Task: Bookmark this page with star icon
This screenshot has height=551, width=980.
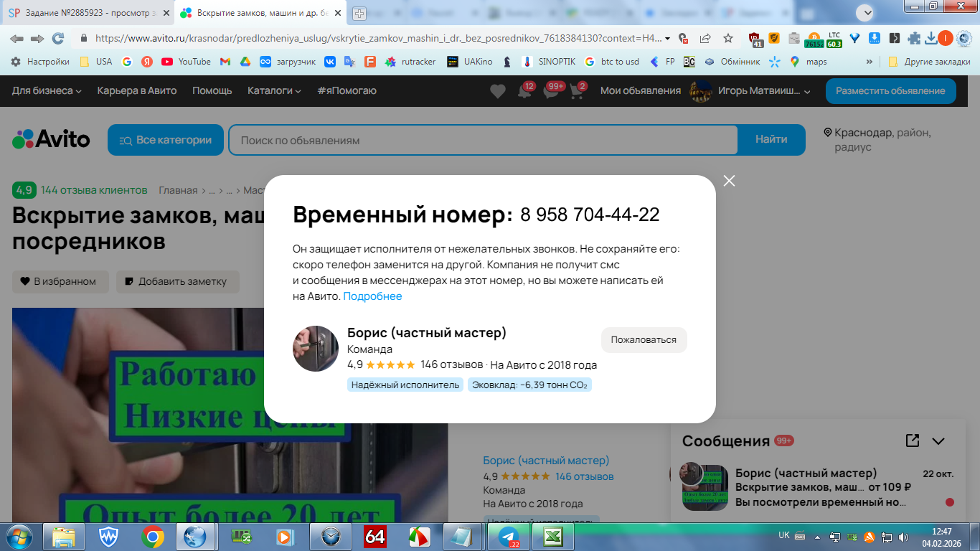Action: (x=728, y=38)
